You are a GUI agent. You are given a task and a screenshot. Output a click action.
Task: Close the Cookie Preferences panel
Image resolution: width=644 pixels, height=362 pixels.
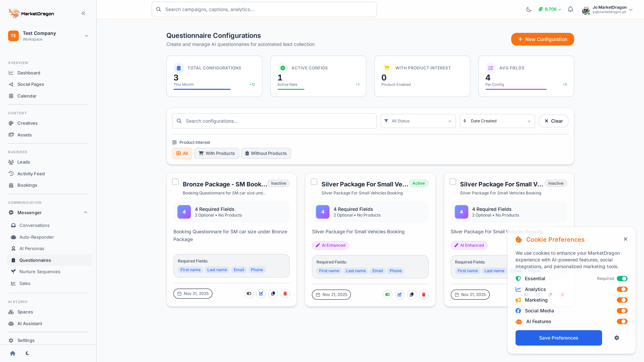click(x=626, y=239)
